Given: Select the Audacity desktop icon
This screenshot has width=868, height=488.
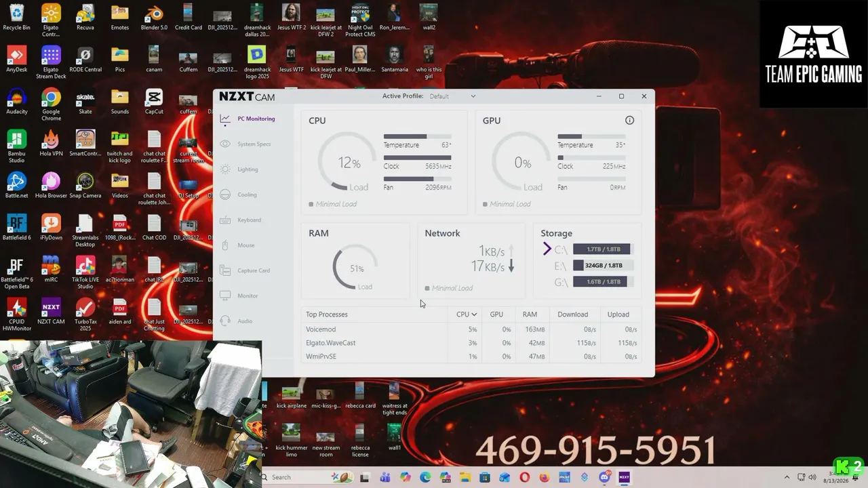Looking at the screenshot, I should point(16,102).
